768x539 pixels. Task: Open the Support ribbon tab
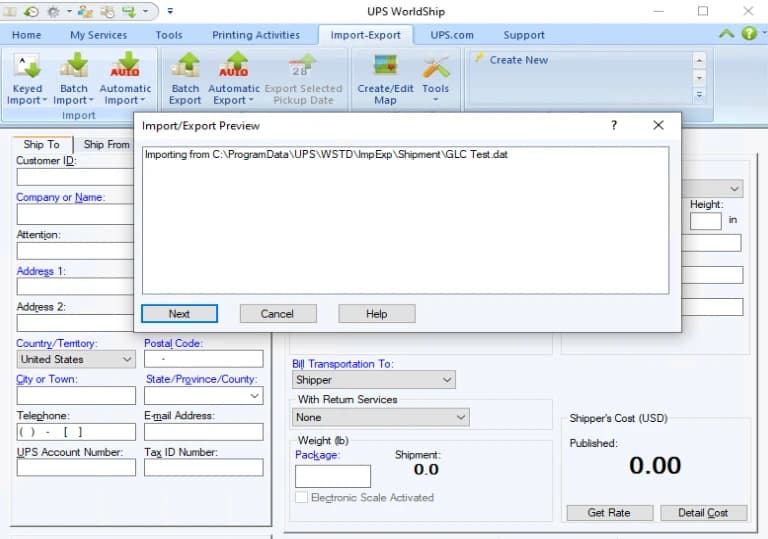[524, 35]
